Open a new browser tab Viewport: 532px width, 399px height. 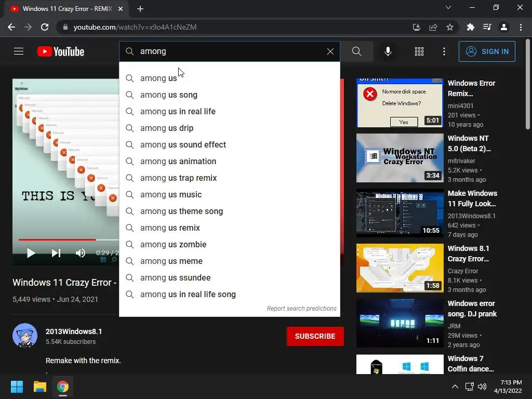coord(140,9)
